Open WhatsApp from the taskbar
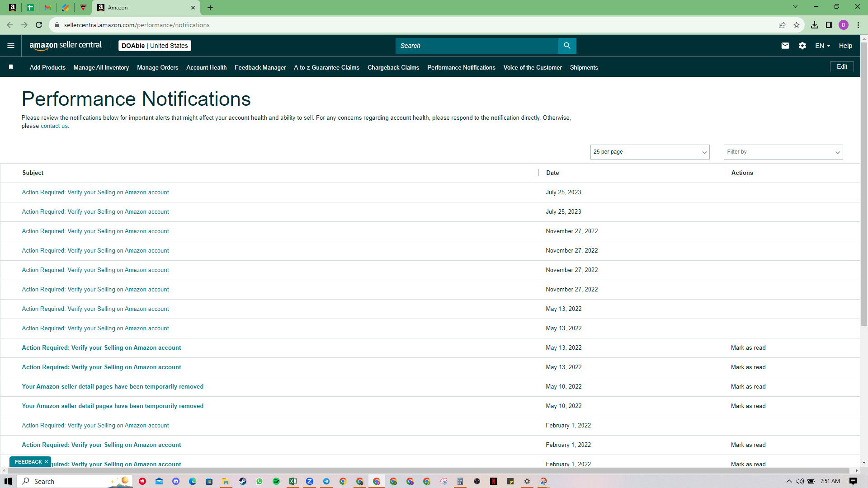 pyautogui.click(x=259, y=481)
